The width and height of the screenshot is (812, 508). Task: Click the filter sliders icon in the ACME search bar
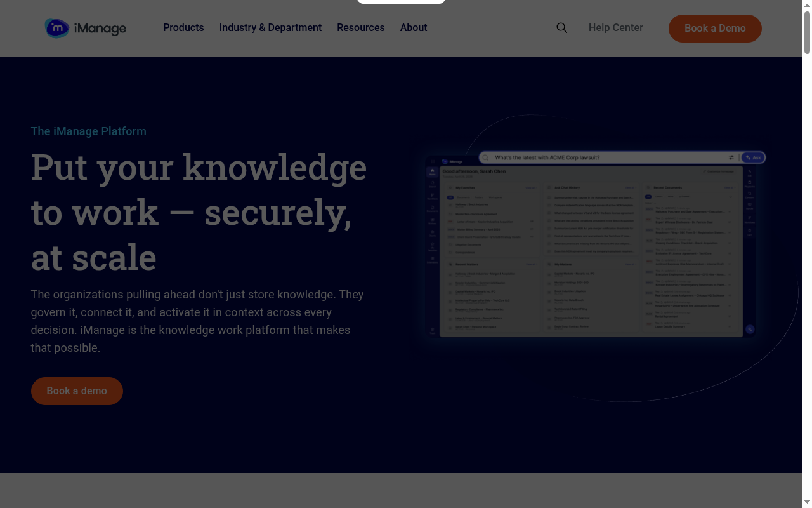[731, 157]
